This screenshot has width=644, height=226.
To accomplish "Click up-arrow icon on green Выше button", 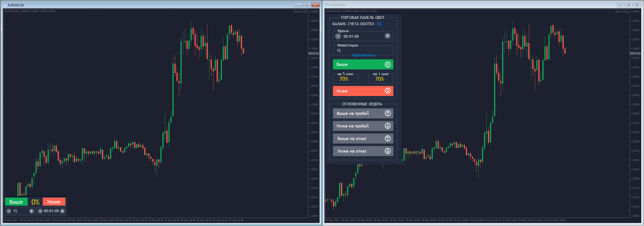I will pyautogui.click(x=388, y=64).
